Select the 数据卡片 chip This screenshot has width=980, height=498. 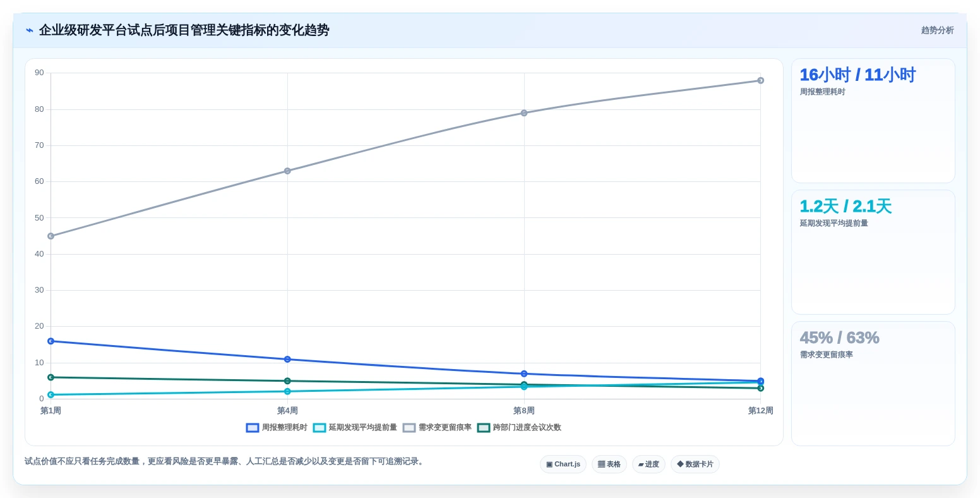click(695, 465)
